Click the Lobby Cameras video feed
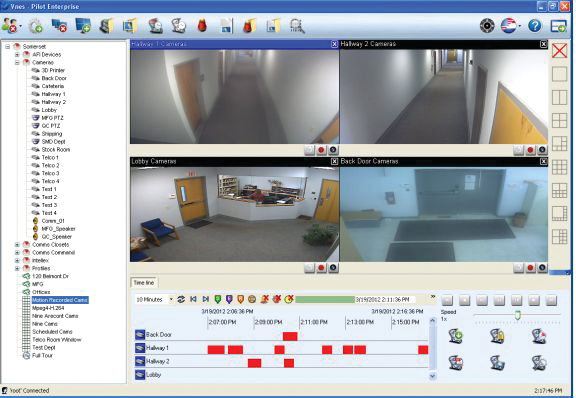Screen dimensions: 576x398 pos(234,214)
